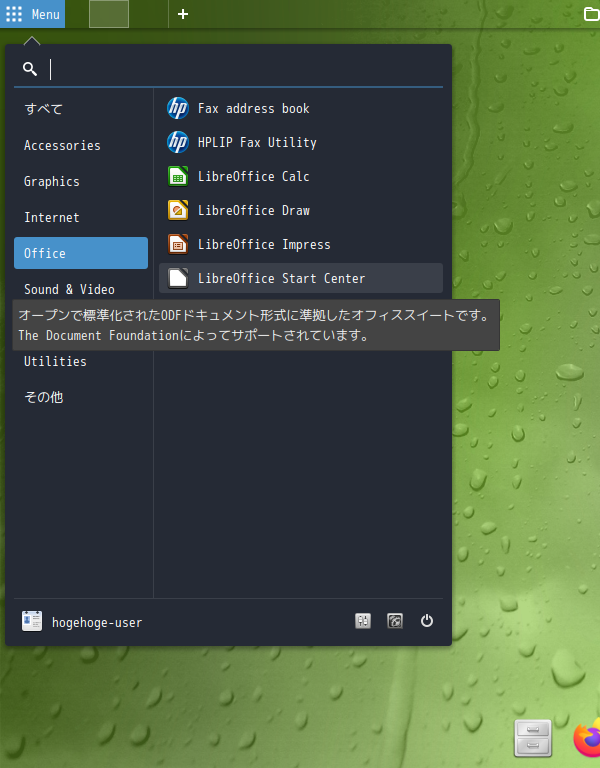Open settings with the sliders icon

363,621
